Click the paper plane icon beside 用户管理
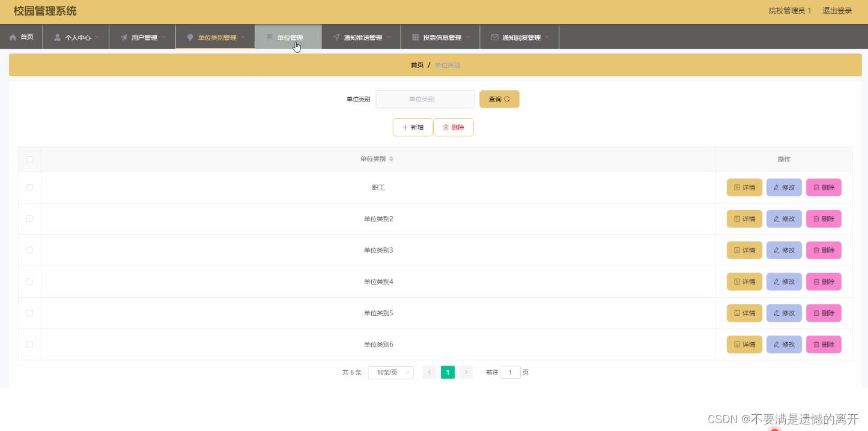This screenshot has width=868, height=431. (x=124, y=37)
